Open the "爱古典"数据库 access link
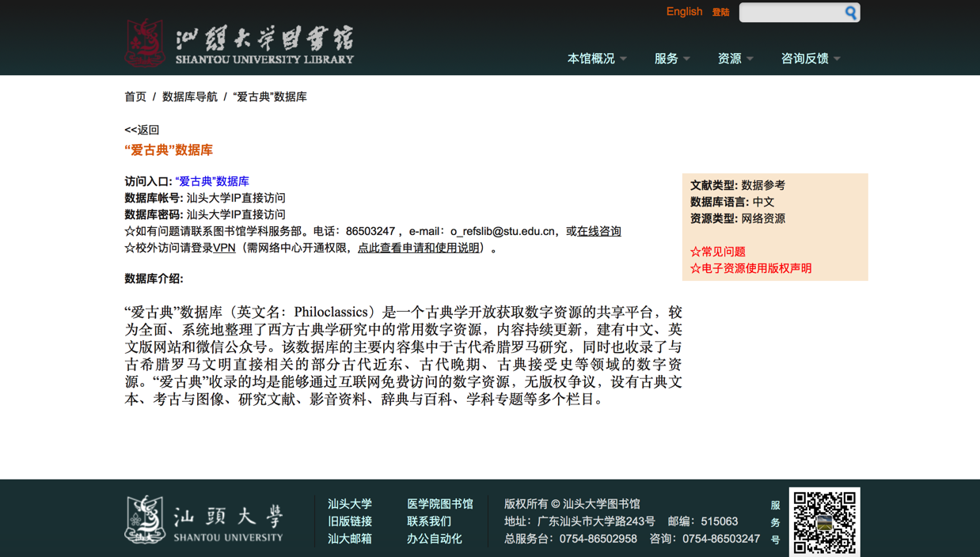 212,181
